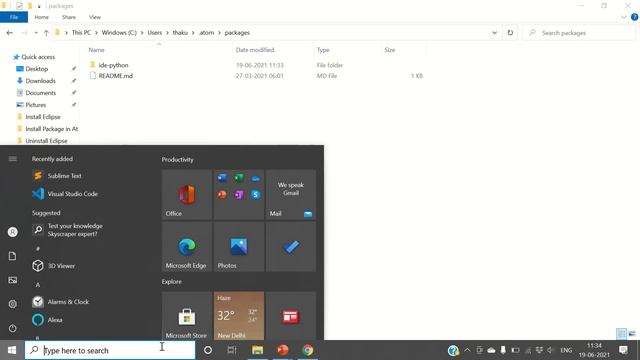Launch Alexa from the app list
This screenshot has width=640, height=360.
47,320
